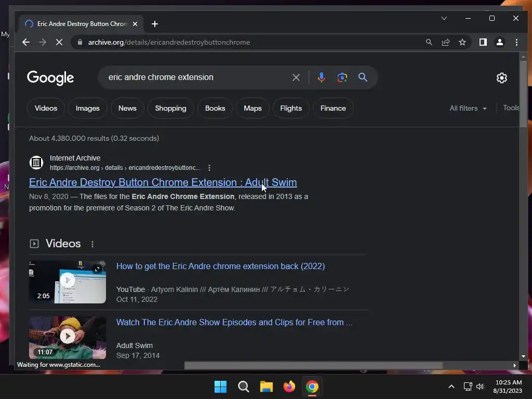Click the Google logo
The image size is (532, 399).
pyautogui.click(x=50, y=78)
